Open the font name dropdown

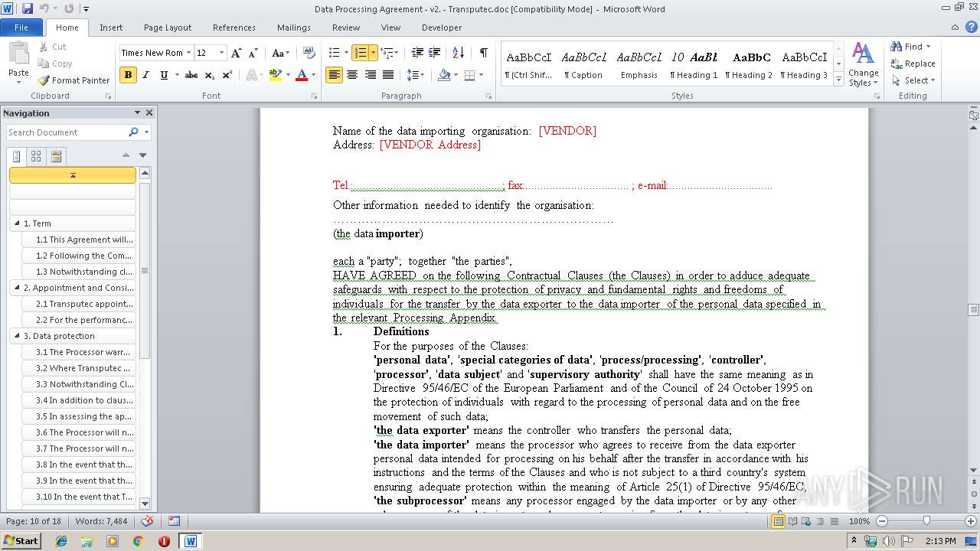(x=189, y=53)
